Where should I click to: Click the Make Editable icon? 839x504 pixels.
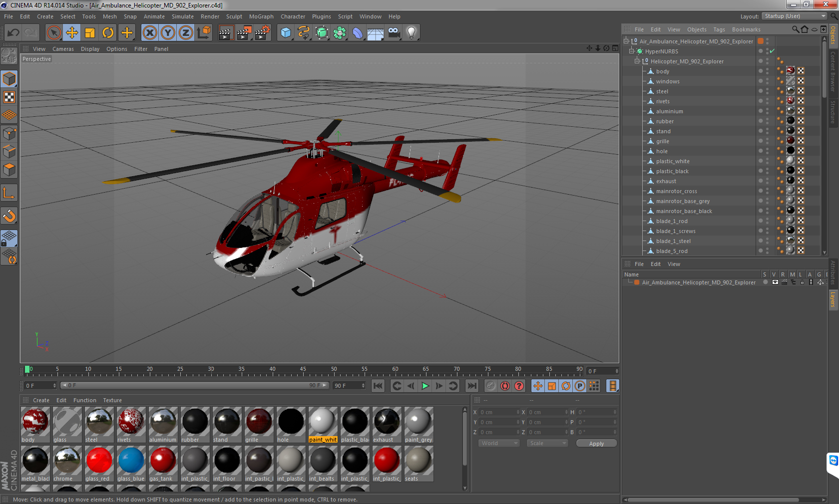pyautogui.click(x=9, y=56)
